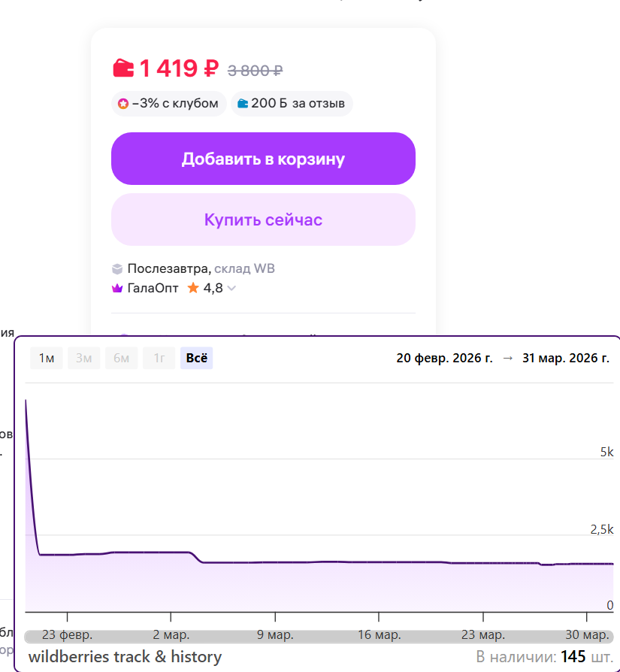Click the purple crown icon beside ГалаОпт
620x672 pixels.
[x=117, y=288]
